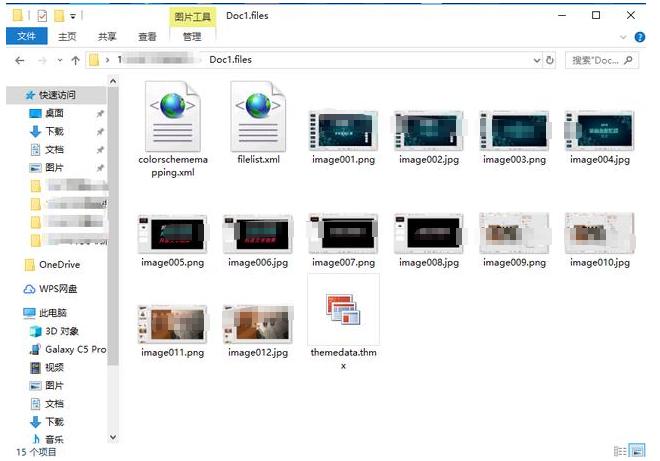Select image009.png thumbnail

click(x=514, y=234)
